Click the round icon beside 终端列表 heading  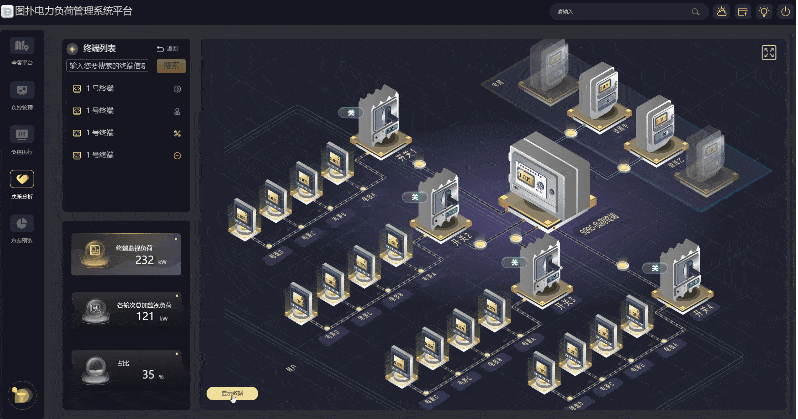click(73, 49)
